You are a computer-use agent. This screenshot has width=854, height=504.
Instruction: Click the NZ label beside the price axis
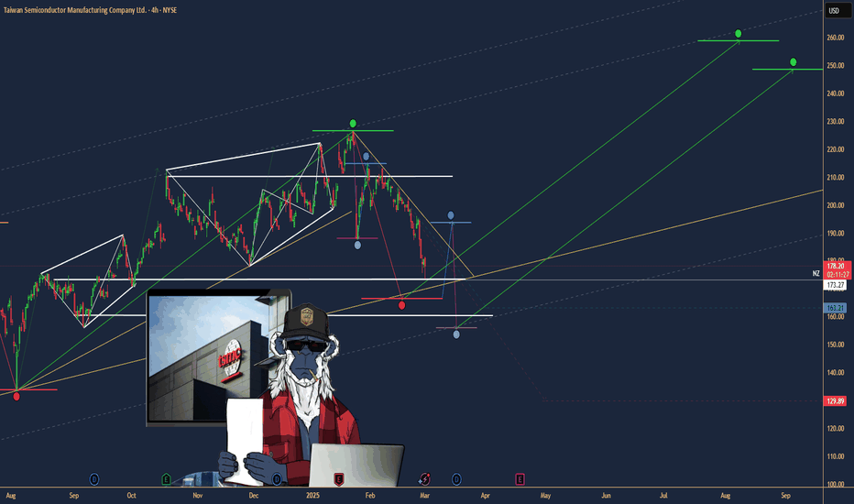coord(816,273)
